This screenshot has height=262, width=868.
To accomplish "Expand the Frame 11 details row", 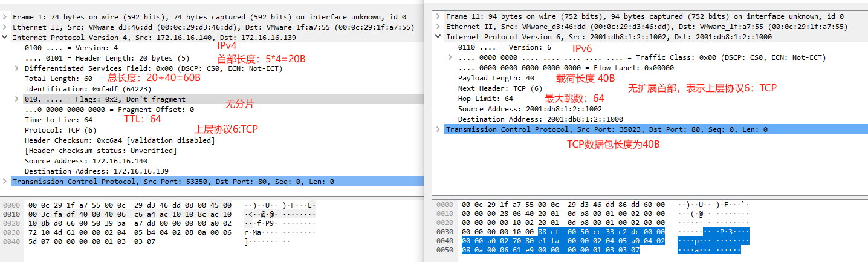I will 439,17.
